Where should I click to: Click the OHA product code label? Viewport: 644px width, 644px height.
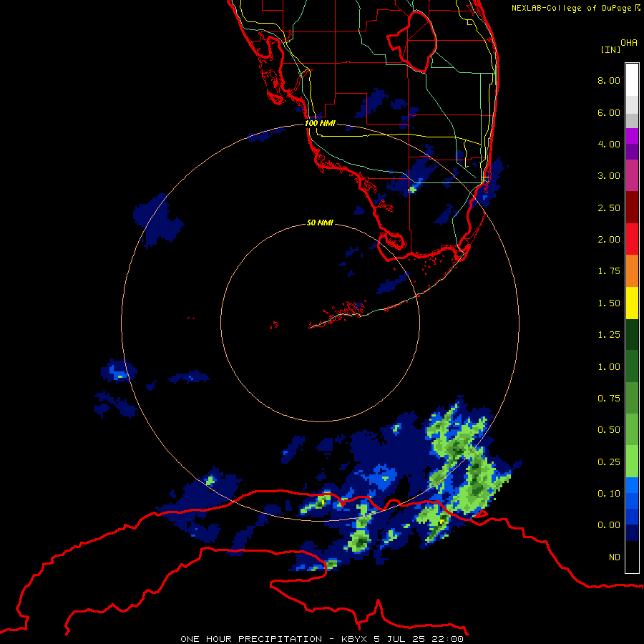click(x=629, y=43)
